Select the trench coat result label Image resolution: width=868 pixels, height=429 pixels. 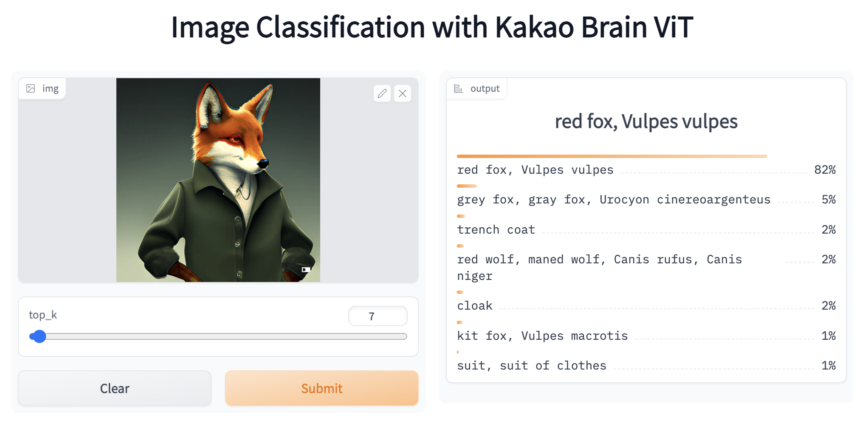point(496,230)
